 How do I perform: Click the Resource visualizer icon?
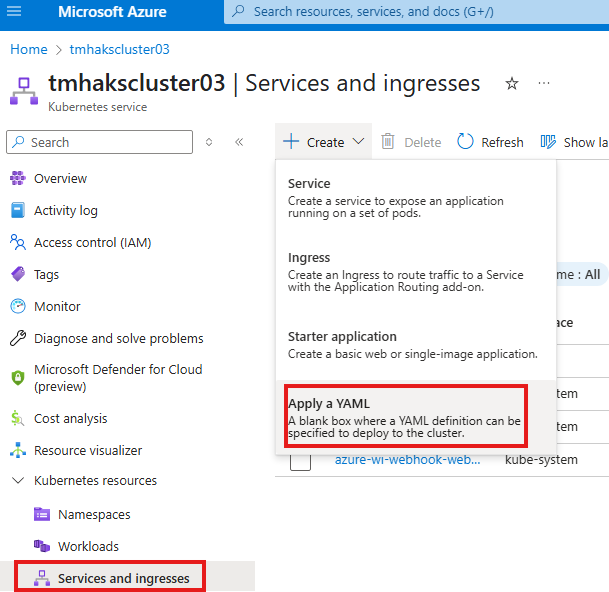click(x=18, y=450)
